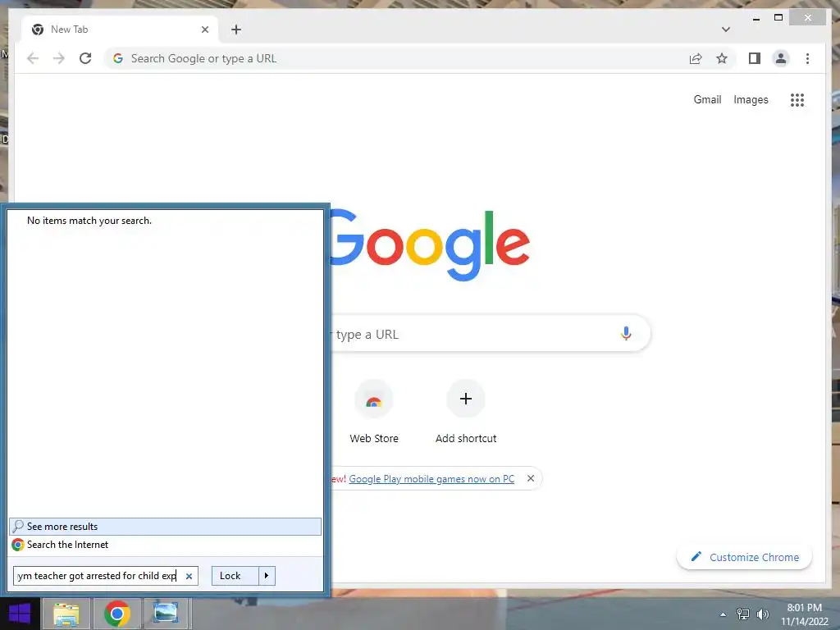840x630 pixels.
Task: Open the network tray icon
Action: [743, 614]
